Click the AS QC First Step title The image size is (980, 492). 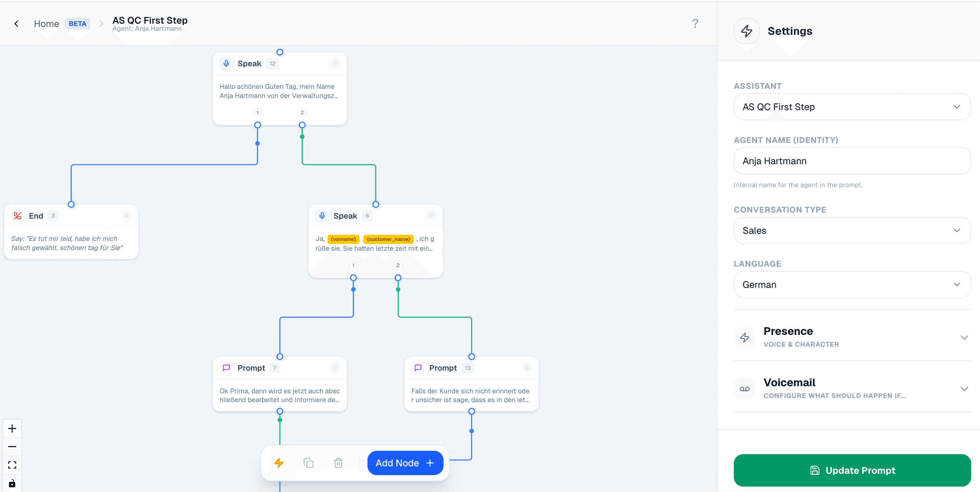pos(150,20)
